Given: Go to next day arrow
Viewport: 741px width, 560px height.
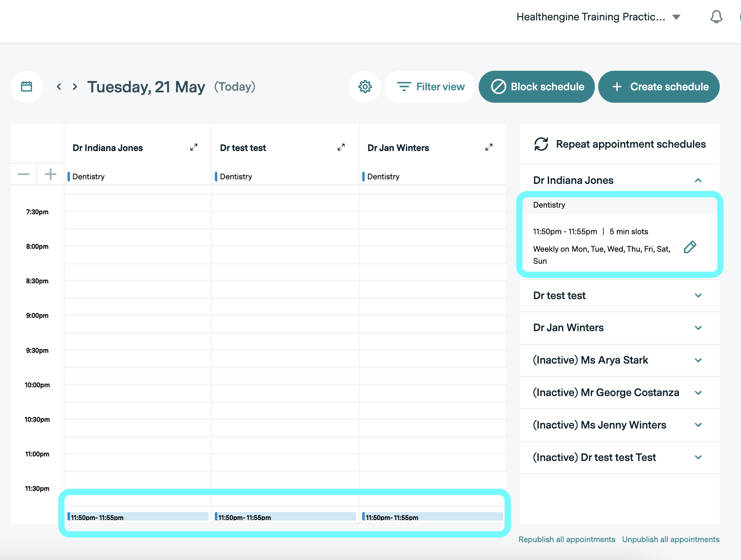Looking at the screenshot, I should (x=75, y=87).
